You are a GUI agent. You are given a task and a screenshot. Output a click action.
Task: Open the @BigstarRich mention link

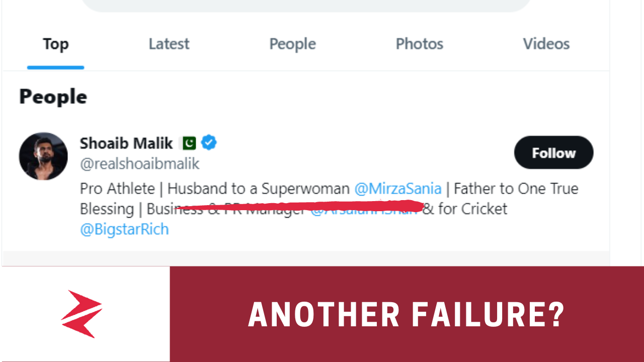pyautogui.click(x=124, y=230)
